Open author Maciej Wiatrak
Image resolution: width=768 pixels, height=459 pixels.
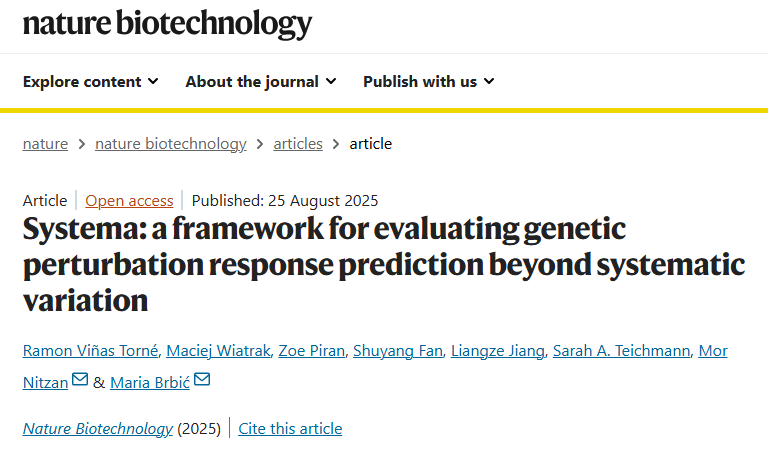coord(218,351)
